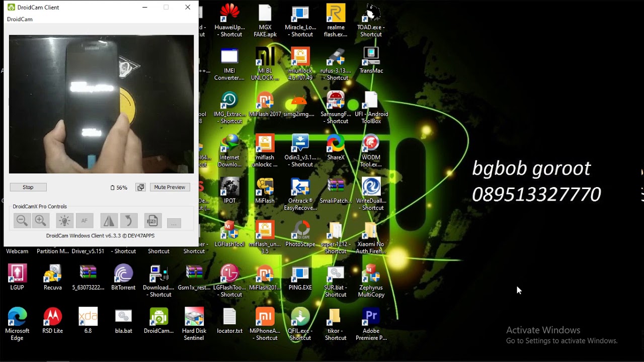This screenshot has height=362, width=644.
Task: Select the RSD Lite icon
Action: coord(53,320)
